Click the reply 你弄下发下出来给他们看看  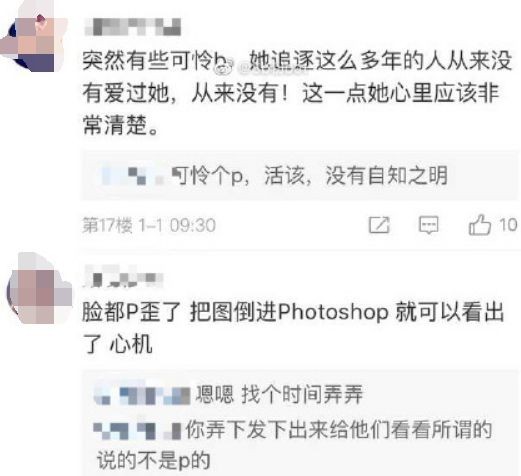(x=339, y=429)
